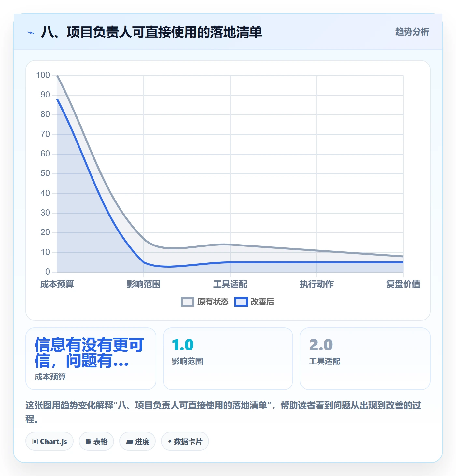
Task: Click the 工具适配 x-axis label
Action: click(230, 284)
